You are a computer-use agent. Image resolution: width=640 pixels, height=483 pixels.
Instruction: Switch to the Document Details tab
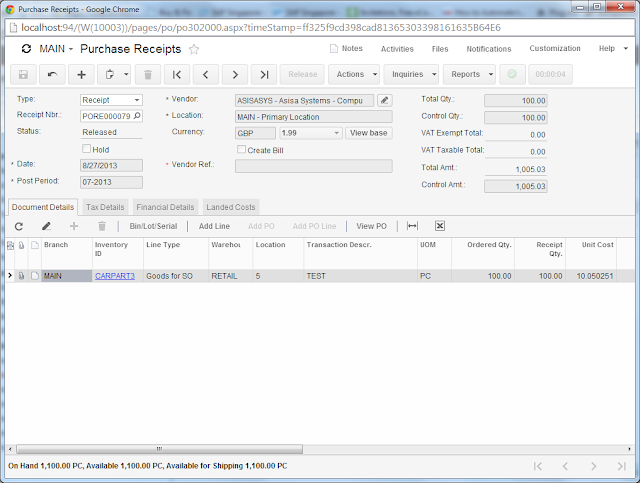pyautogui.click(x=43, y=207)
